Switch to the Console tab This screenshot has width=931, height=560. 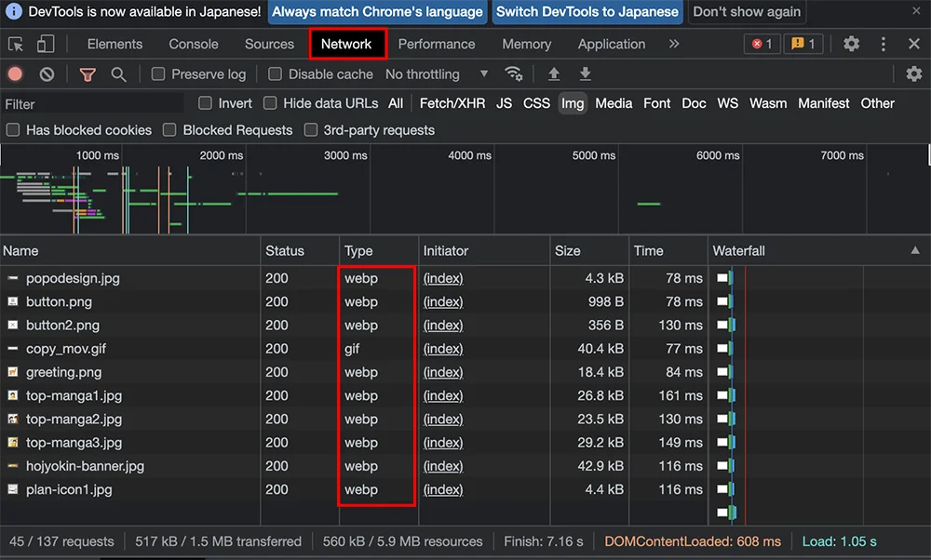click(x=194, y=44)
